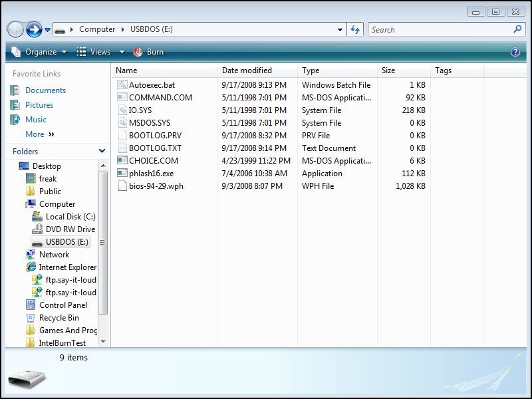Open Help with the question mark icon
This screenshot has height=399, width=532.
(x=515, y=52)
